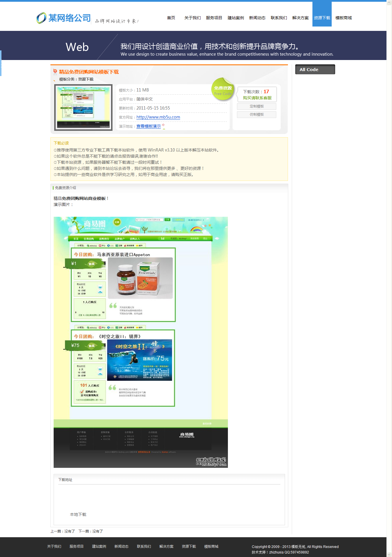
Task: Follow the 查看模板演示 demo link
Action: coord(149,126)
